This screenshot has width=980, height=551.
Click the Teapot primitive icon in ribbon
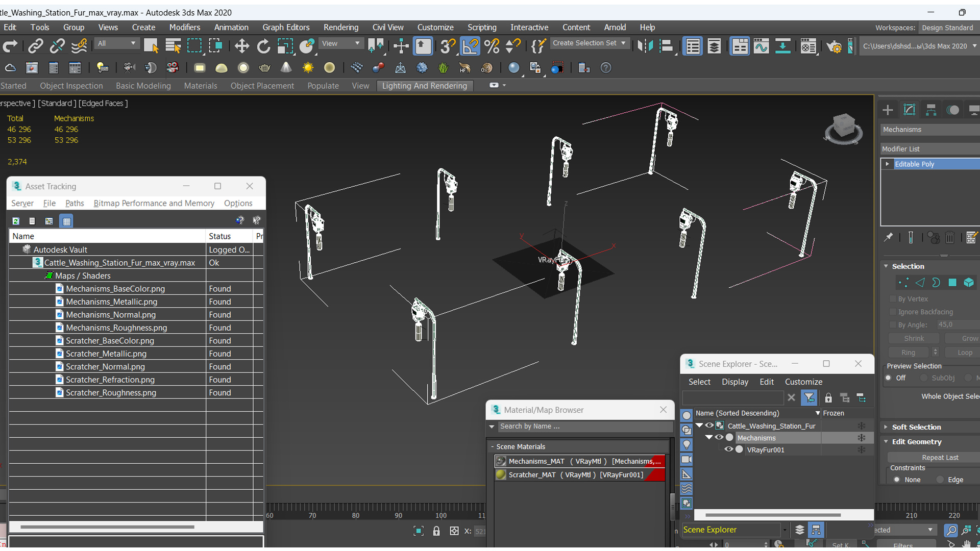[264, 68]
